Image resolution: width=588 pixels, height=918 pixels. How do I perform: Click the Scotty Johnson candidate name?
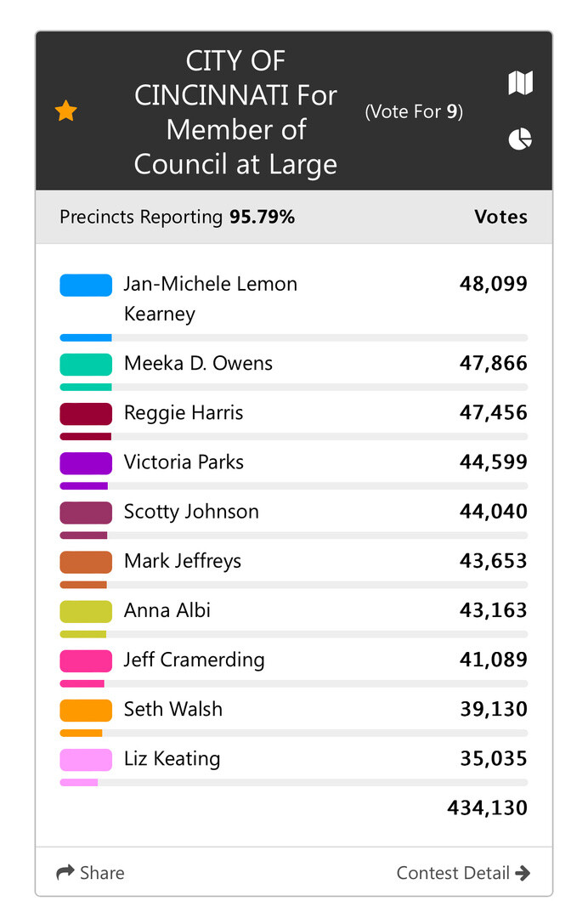tap(191, 512)
